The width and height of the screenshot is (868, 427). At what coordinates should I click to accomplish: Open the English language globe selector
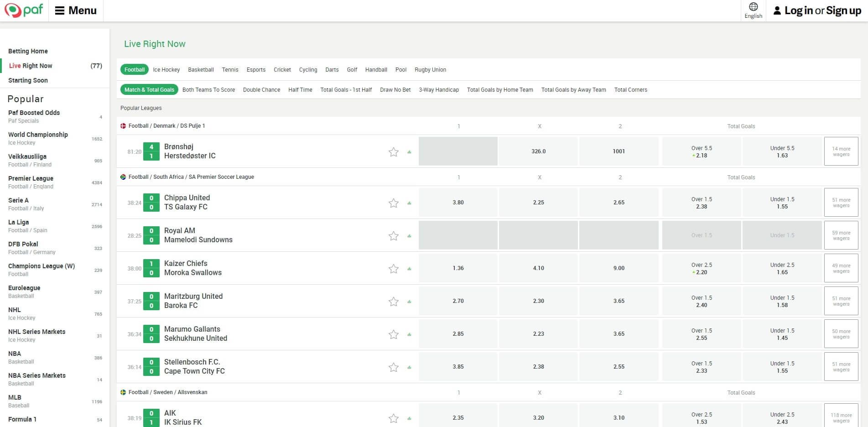point(753,10)
